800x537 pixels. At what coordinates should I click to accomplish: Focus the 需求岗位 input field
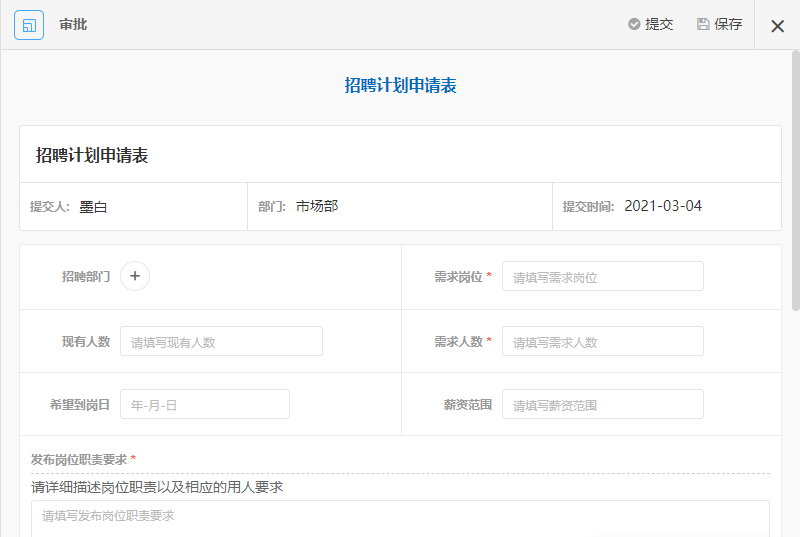tap(603, 276)
